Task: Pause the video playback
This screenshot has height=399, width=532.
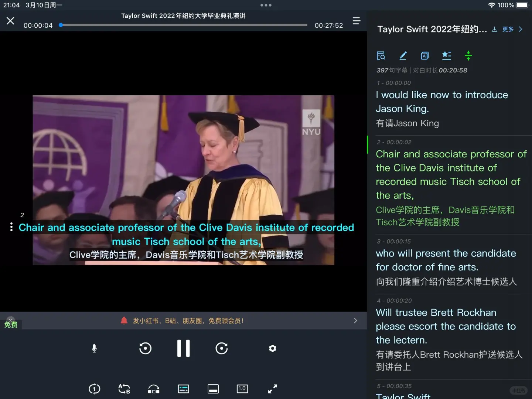Action: pyautogui.click(x=184, y=348)
